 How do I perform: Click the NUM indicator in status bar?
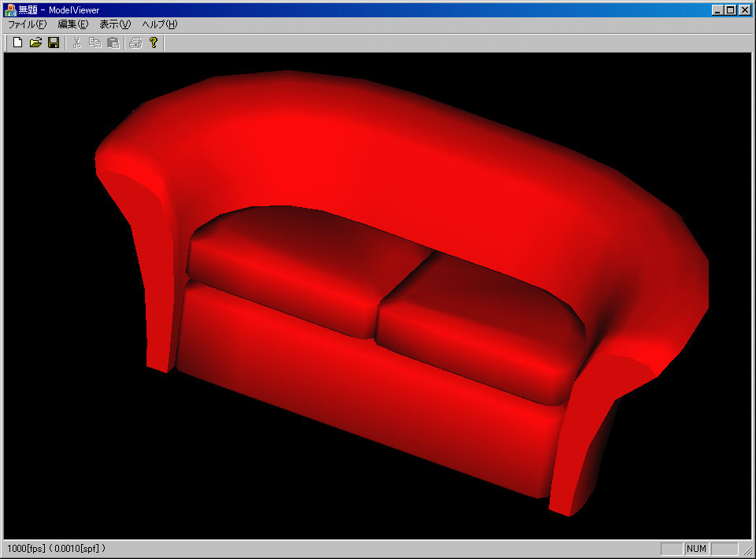click(696, 549)
